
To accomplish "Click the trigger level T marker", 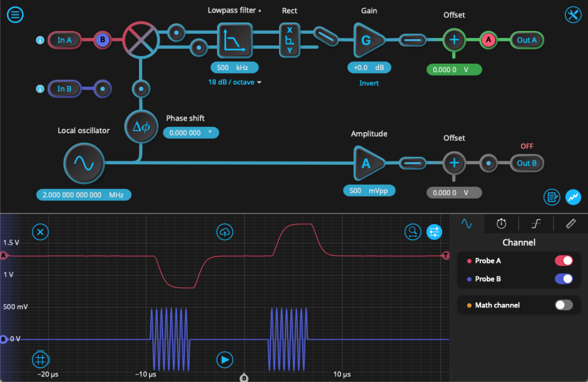I will 446,256.
